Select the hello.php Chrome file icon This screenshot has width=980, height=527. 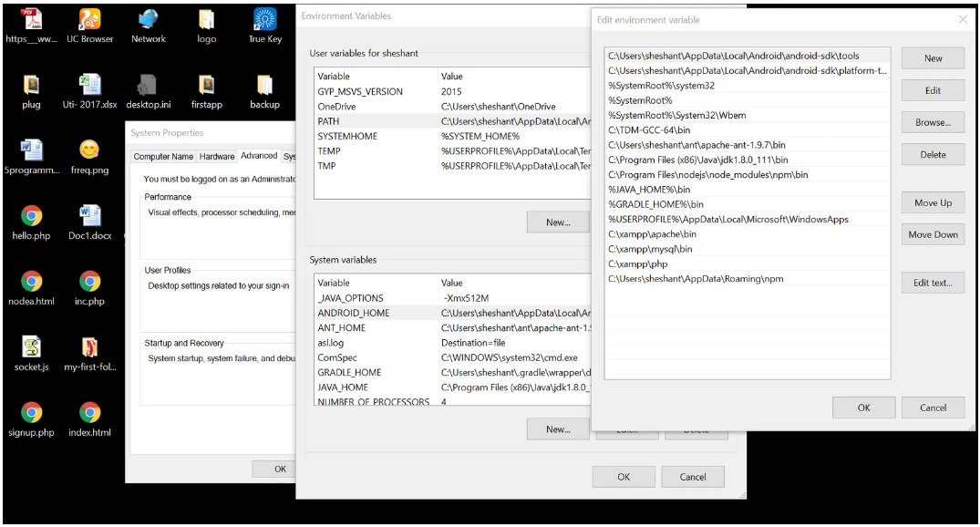pyautogui.click(x=31, y=217)
